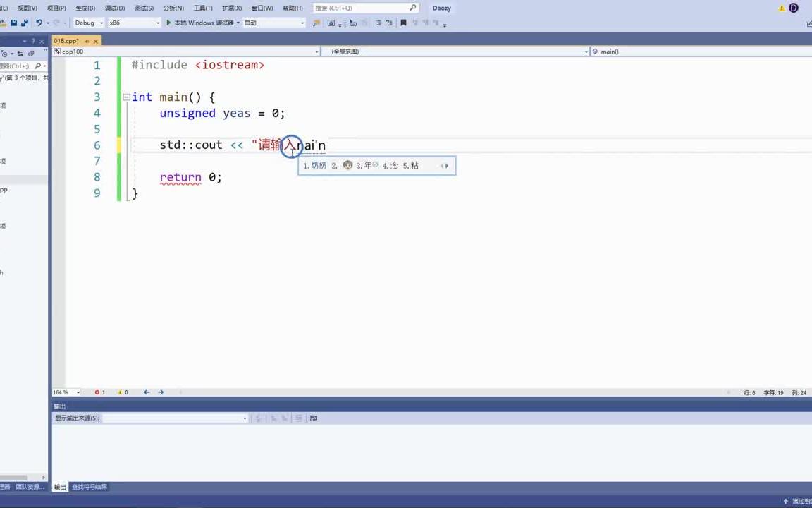Click the red error count indicator
812x508 pixels.
pyautogui.click(x=99, y=392)
